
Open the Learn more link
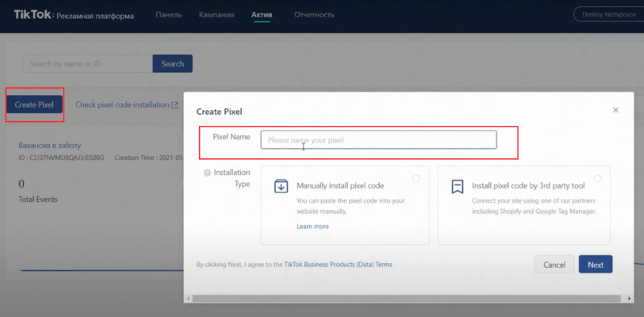click(x=313, y=226)
